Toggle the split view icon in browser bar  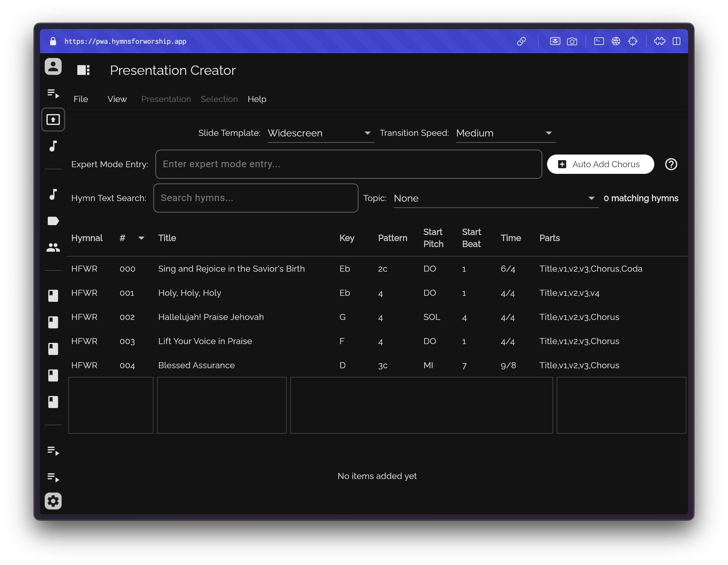676,41
